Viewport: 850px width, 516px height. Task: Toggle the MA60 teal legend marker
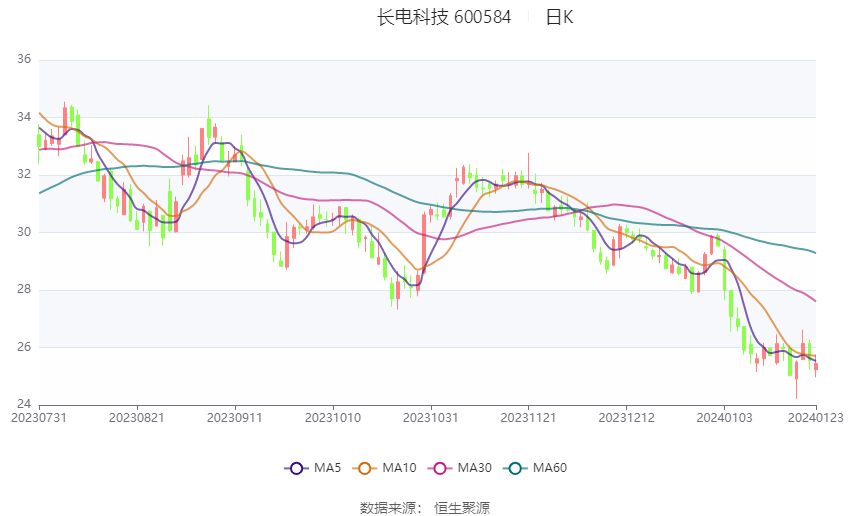(515, 468)
